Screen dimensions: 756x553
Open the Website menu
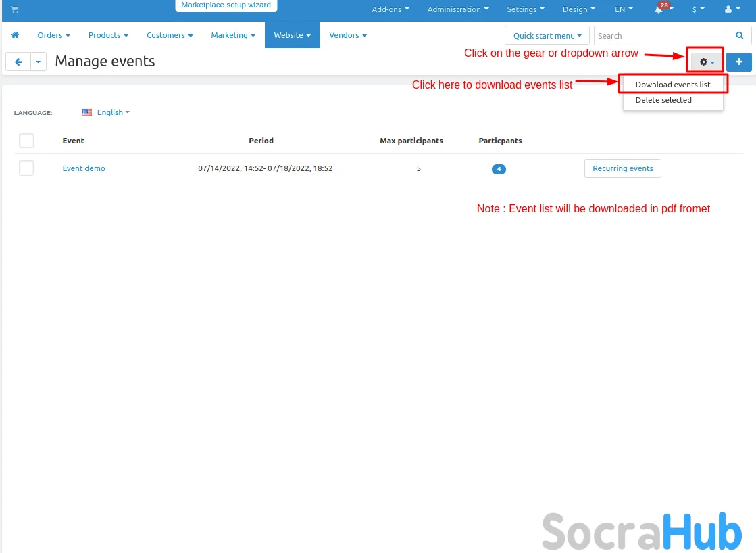[292, 34]
